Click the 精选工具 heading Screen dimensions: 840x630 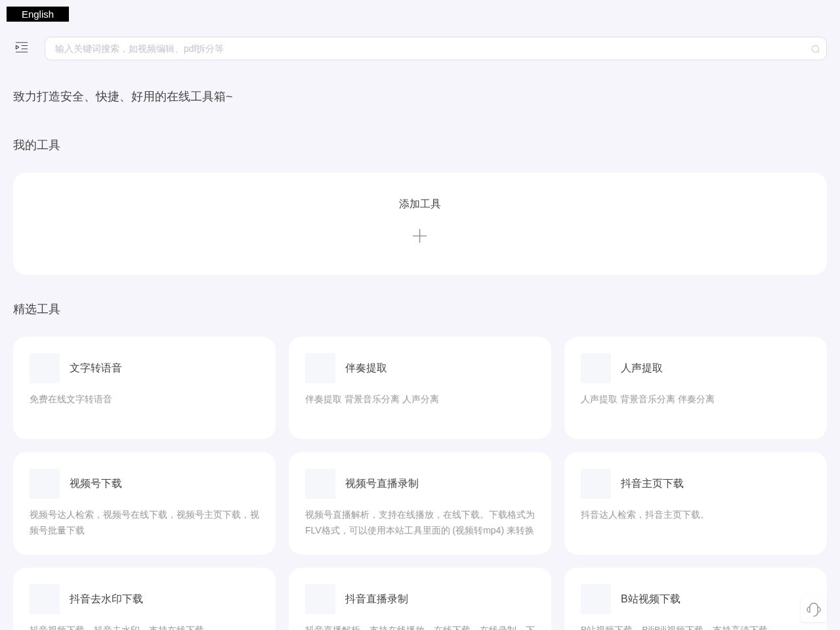pyautogui.click(x=37, y=309)
